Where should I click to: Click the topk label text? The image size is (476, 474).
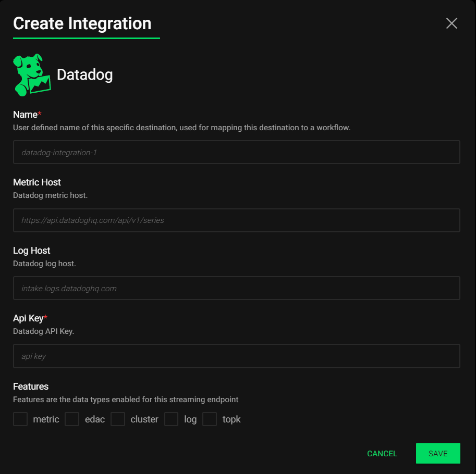point(231,419)
